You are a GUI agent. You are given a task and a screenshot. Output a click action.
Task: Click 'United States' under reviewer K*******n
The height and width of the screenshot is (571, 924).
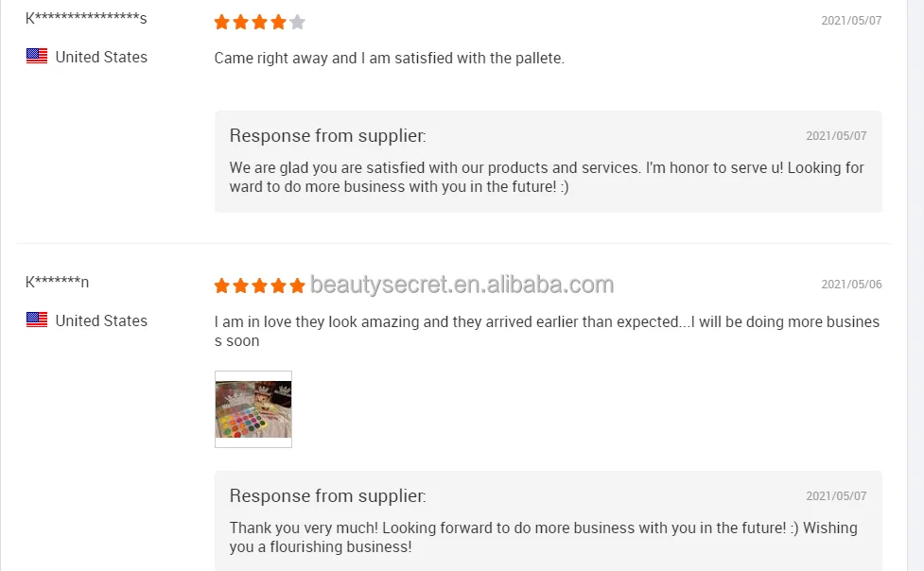(x=101, y=320)
